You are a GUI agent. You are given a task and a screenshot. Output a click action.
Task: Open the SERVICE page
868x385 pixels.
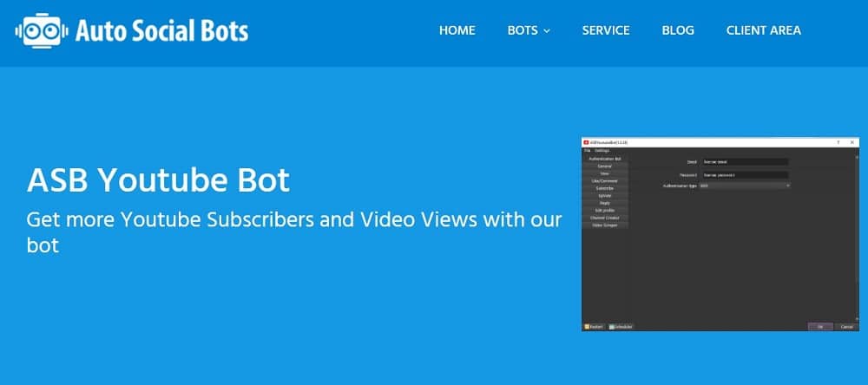606,30
